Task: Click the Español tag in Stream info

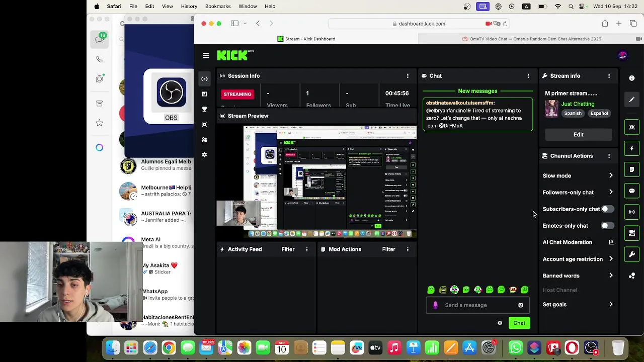Action: (x=599, y=114)
